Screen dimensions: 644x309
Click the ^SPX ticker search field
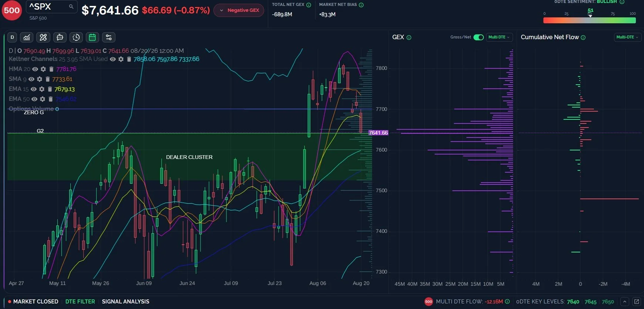click(x=51, y=7)
